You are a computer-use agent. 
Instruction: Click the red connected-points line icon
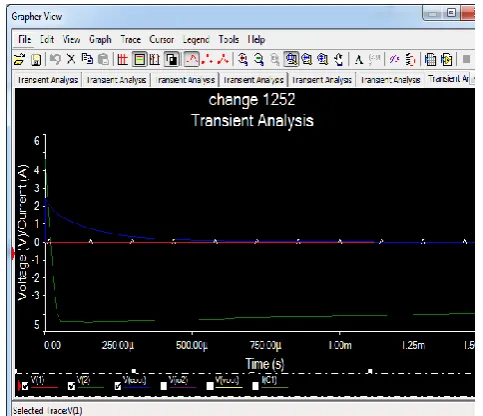coord(223,59)
